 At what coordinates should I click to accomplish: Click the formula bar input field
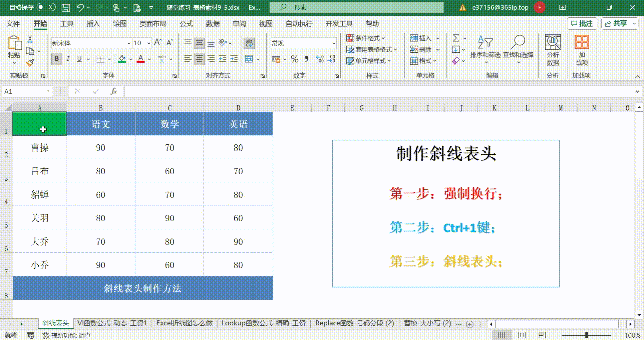tap(379, 91)
